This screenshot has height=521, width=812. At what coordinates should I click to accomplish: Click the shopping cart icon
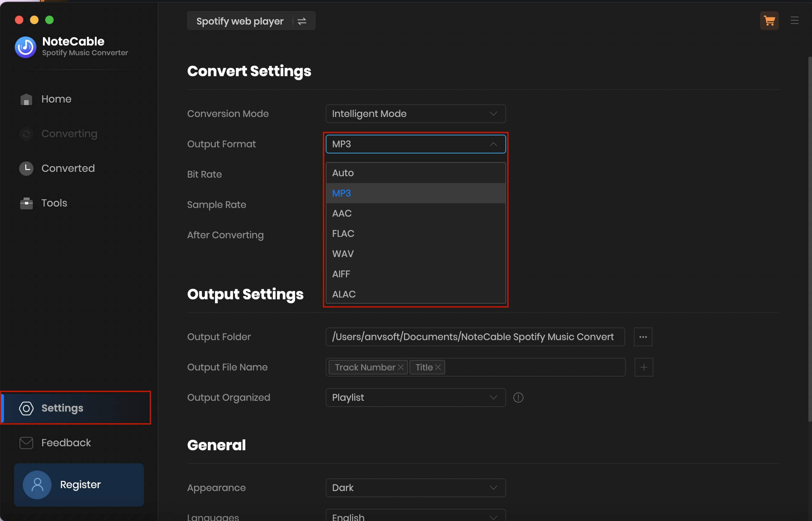(769, 20)
